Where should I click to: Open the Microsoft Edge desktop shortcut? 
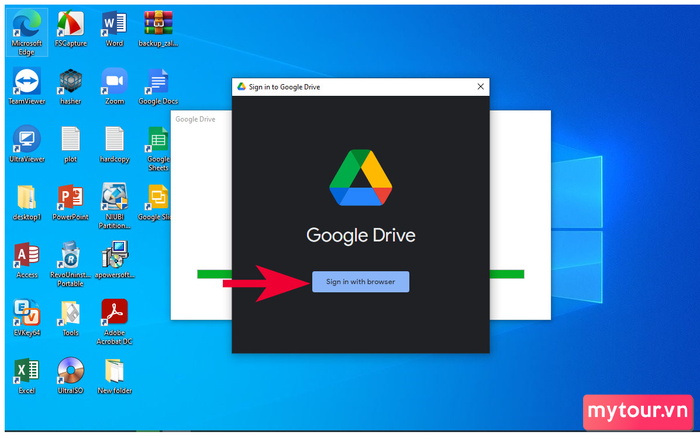point(26,33)
